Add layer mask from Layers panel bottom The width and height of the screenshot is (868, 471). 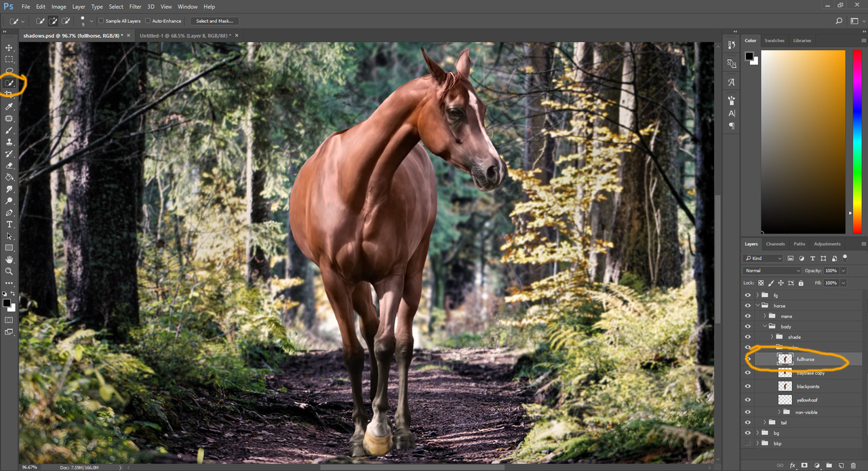tap(804, 466)
